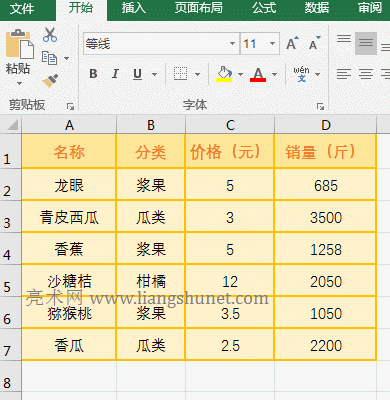The image size is (390, 400).
Task: Apply the cell borders icon
Action: click(180, 74)
